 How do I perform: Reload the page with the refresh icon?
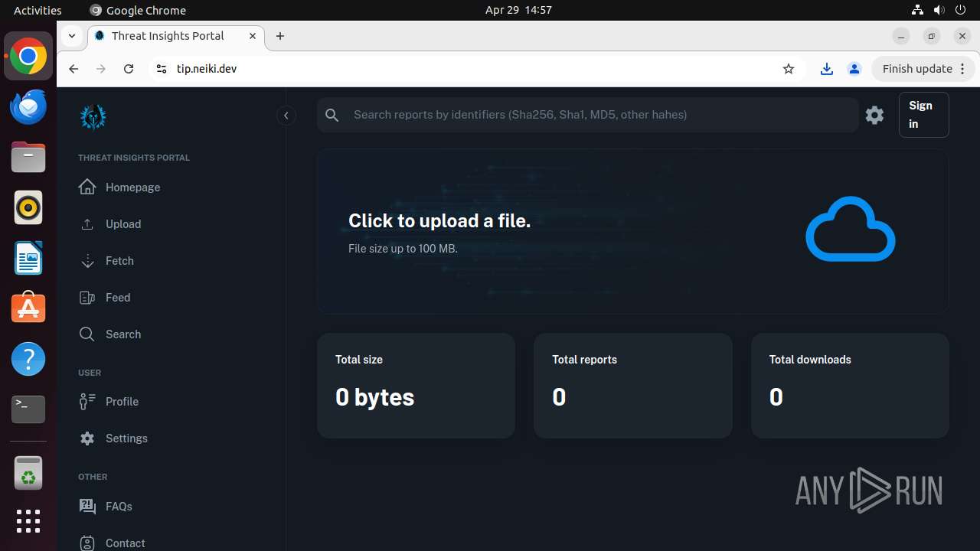pyautogui.click(x=129, y=69)
